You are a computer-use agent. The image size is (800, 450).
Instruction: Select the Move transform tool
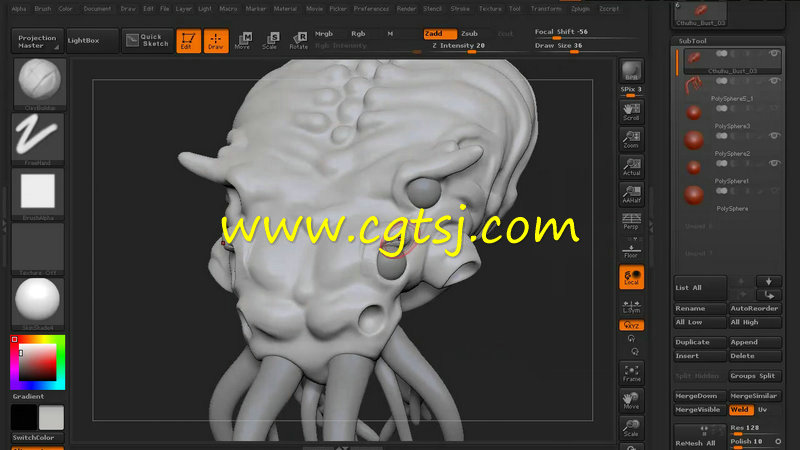coord(242,41)
